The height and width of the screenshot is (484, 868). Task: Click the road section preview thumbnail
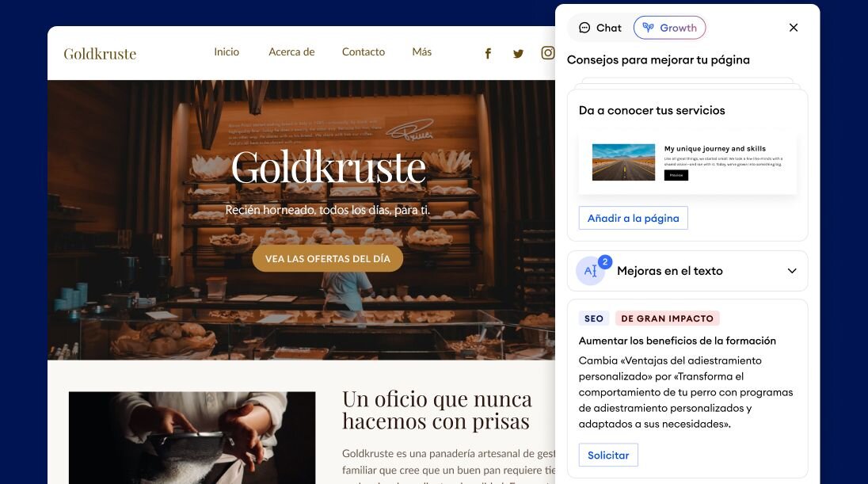tap(623, 162)
